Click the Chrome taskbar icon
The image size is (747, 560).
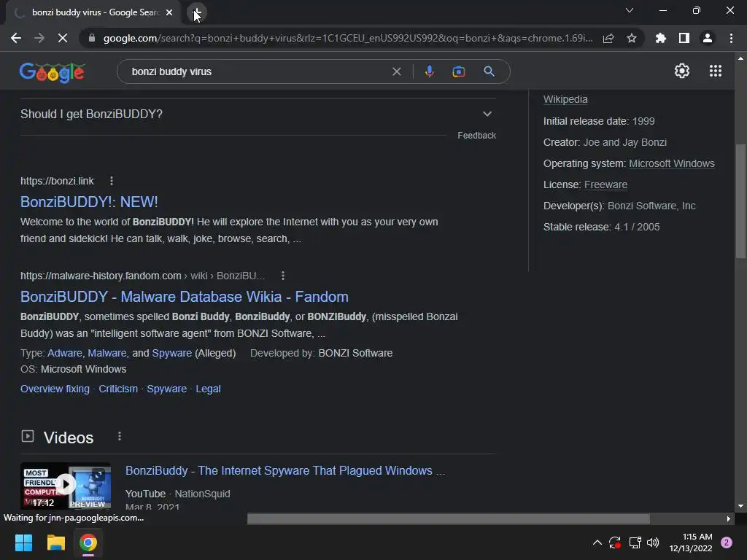[88, 542]
